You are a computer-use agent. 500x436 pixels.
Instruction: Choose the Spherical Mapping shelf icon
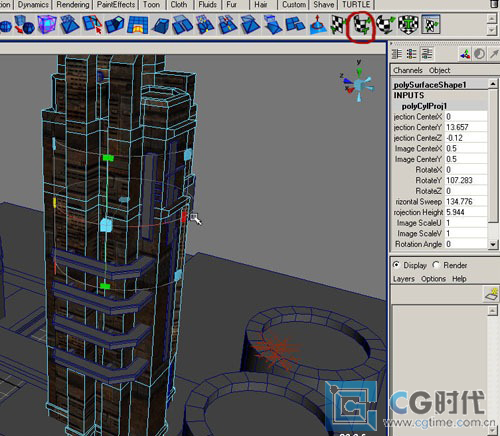(385, 25)
